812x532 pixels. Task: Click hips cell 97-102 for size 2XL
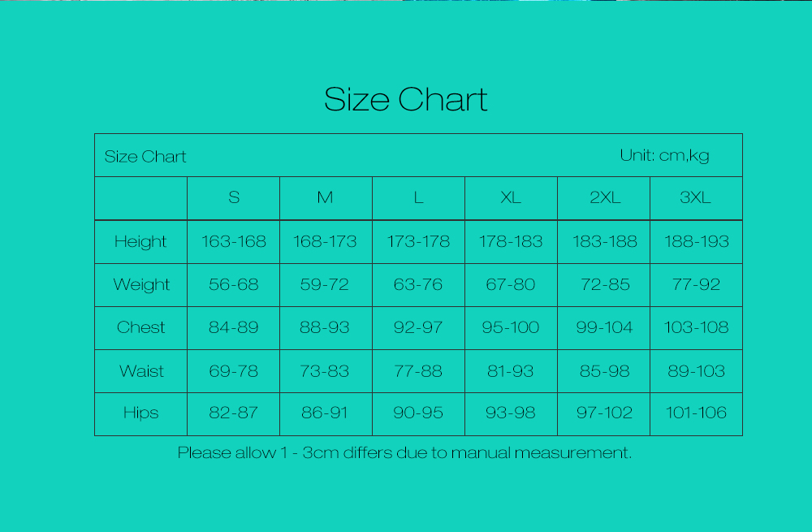[604, 413]
